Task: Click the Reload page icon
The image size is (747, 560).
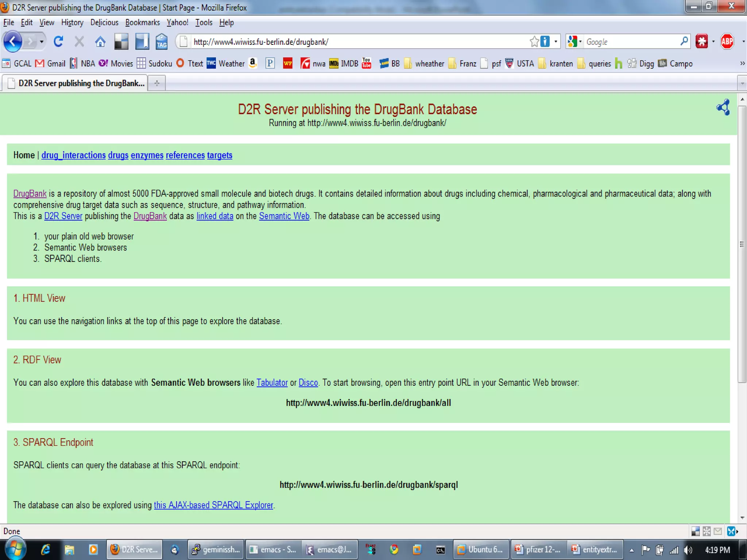Action: tap(58, 42)
